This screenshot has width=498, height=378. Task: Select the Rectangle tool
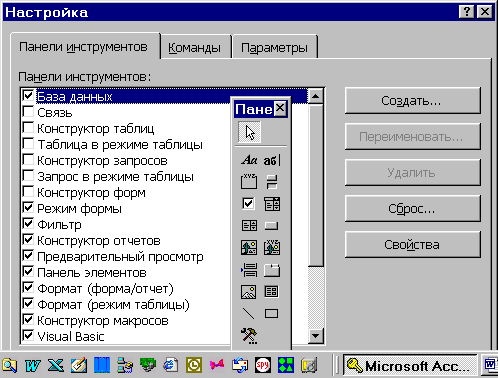tap(272, 313)
